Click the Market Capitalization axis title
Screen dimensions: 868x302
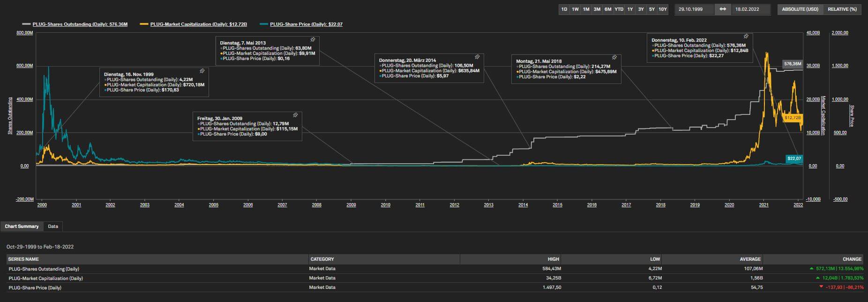[x=823, y=115]
